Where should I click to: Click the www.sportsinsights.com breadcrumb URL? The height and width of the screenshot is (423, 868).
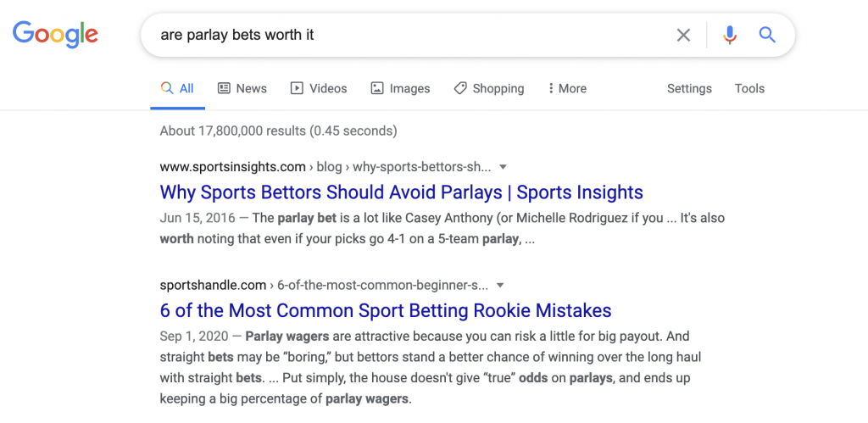pos(232,167)
